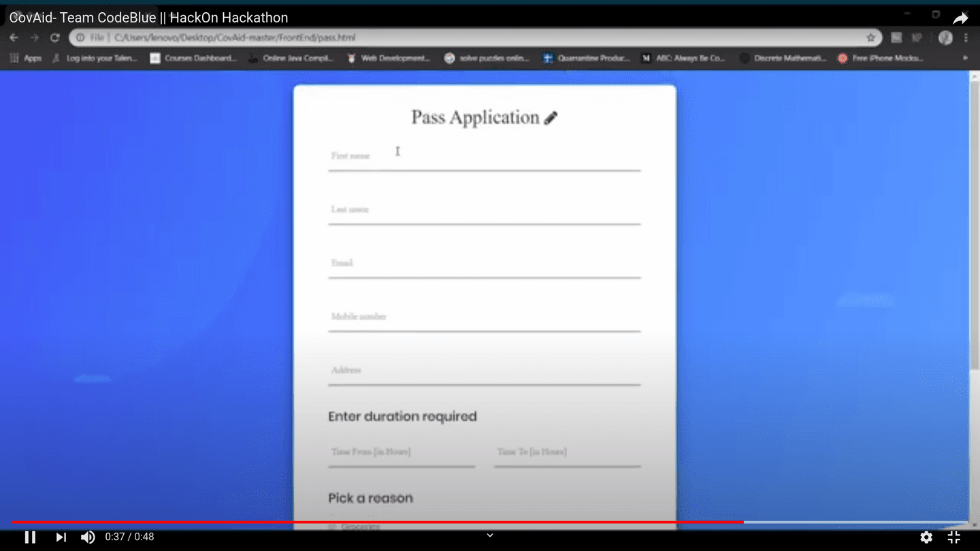Reload the pass.html page
The image size is (980, 551).
55,37
